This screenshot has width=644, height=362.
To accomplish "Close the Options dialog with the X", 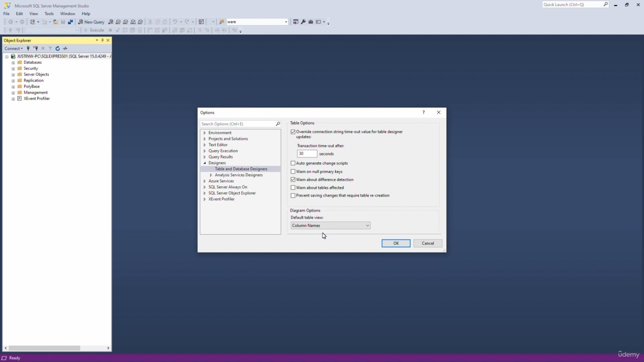I will click(x=439, y=113).
